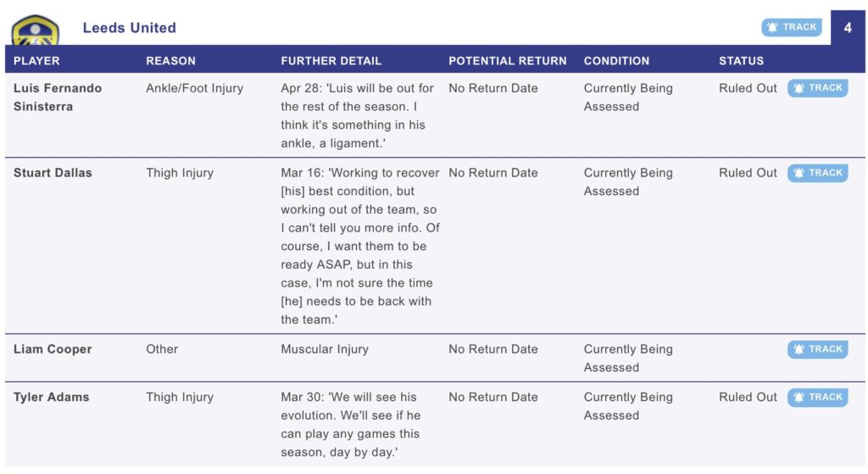Click the Leeds United club crest

pos(36,31)
